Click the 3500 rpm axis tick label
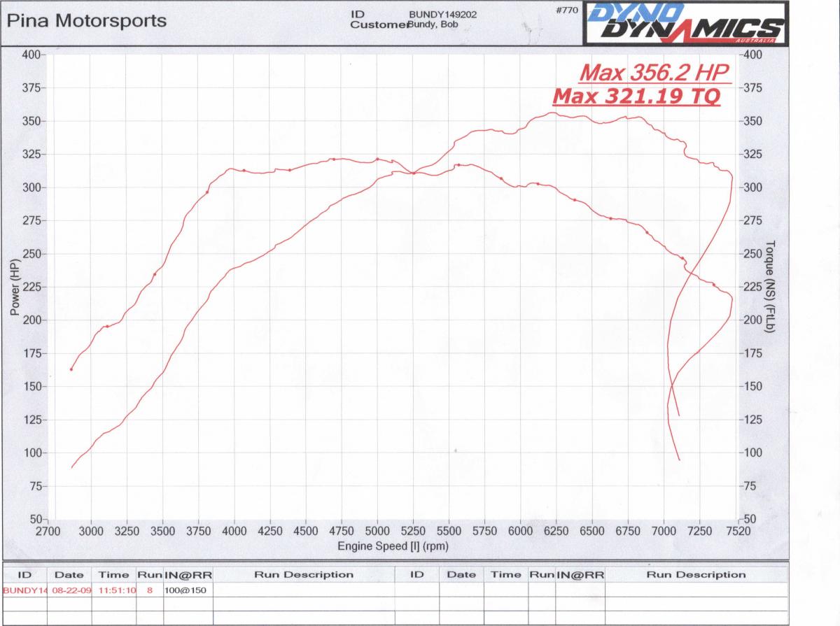This screenshot has height=626, width=840. coord(162,532)
